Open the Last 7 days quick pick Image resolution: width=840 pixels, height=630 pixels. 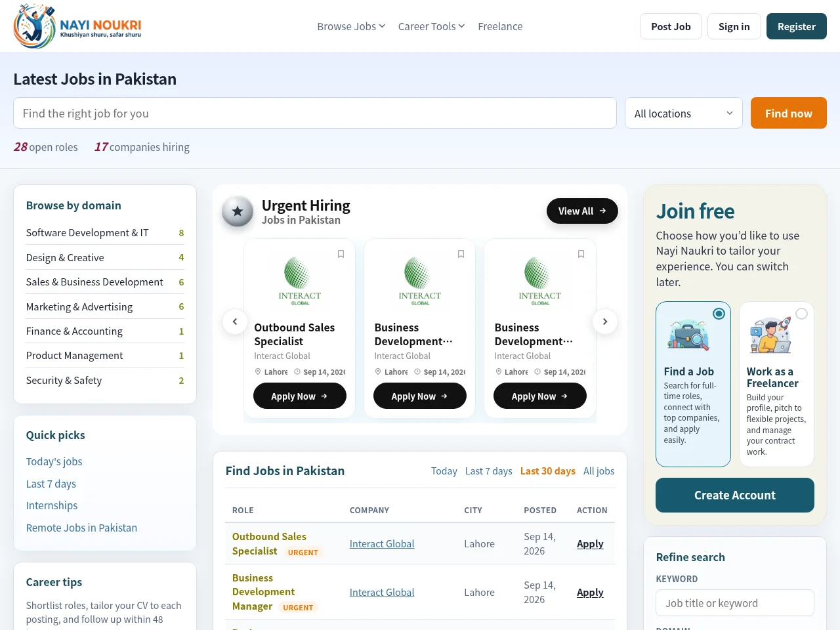pyautogui.click(x=51, y=484)
